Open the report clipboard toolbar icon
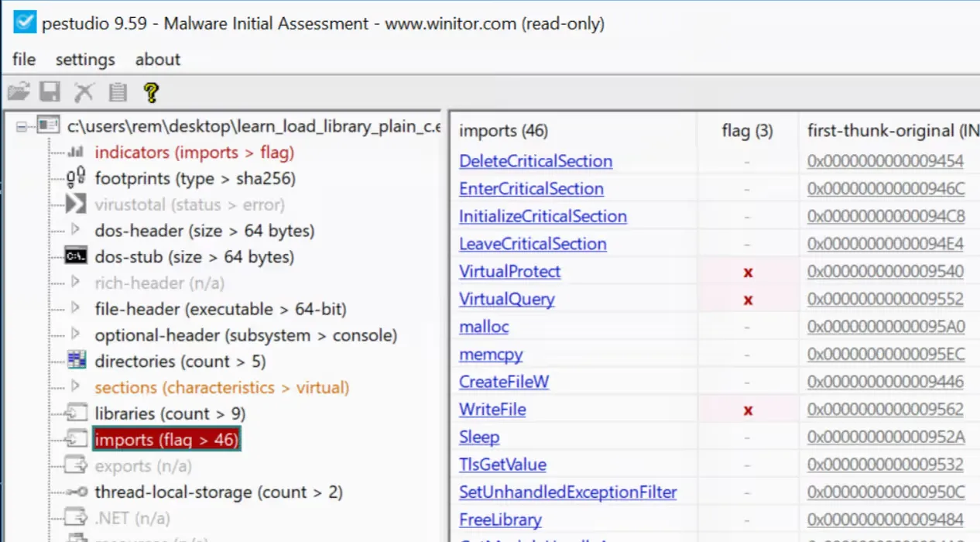Image resolution: width=980 pixels, height=542 pixels. click(x=116, y=91)
